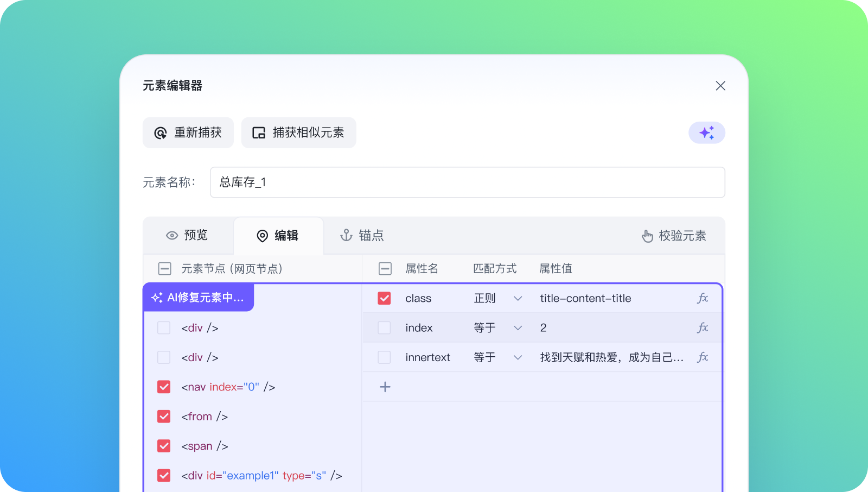
Task: Click the 捕获相似元素 button
Action: click(x=298, y=133)
